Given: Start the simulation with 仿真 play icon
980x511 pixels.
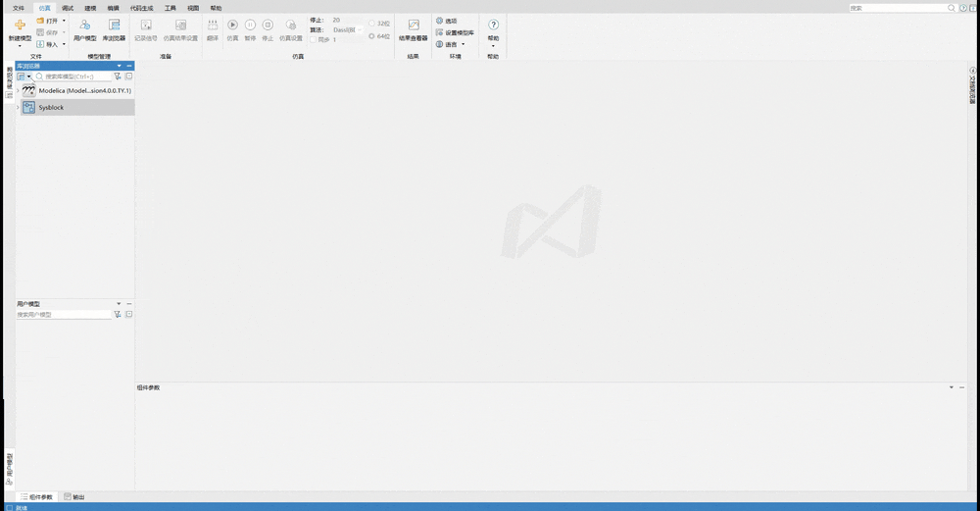Looking at the screenshot, I should click(x=232, y=25).
